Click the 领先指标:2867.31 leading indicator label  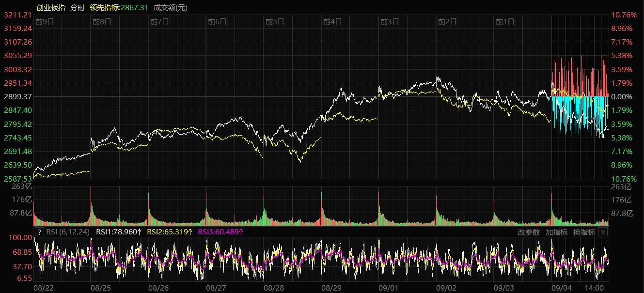(119, 7)
